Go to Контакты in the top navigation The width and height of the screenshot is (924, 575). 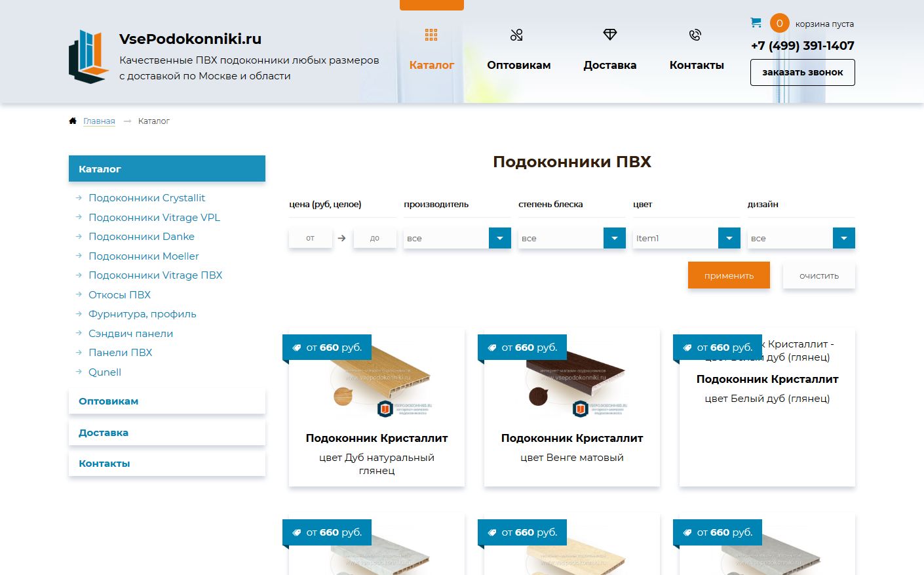point(697,65)
